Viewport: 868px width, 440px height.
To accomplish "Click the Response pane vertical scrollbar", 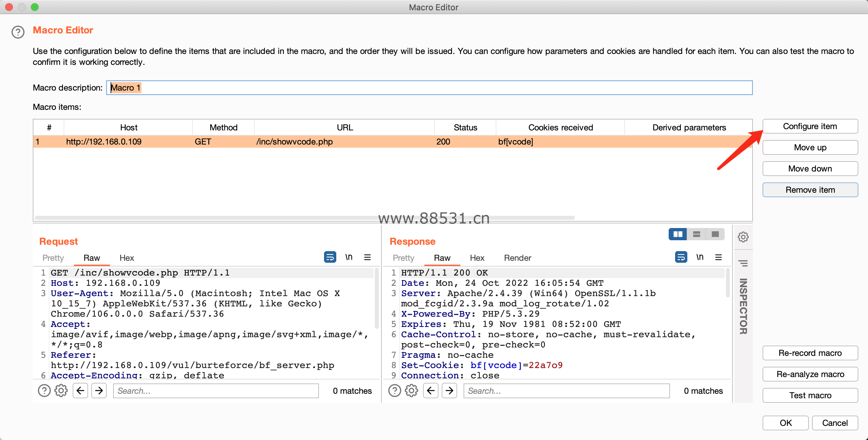I will [x=728, y=283].
